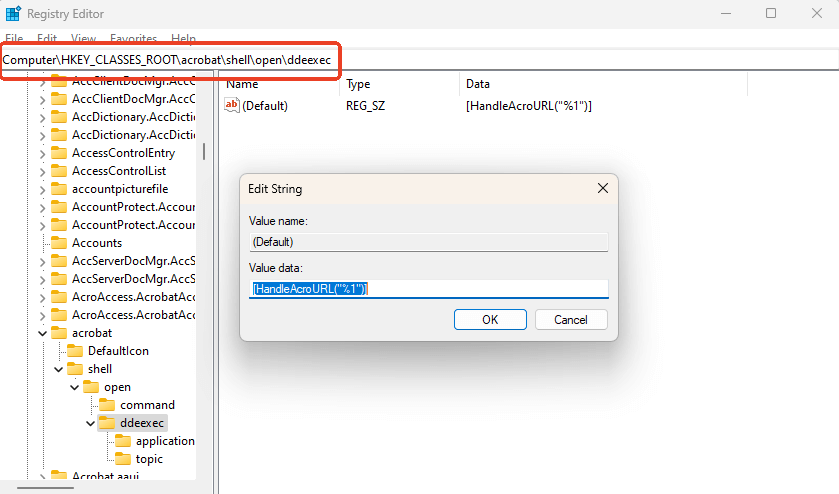Expand the AccessControlList key
The width and height of the screenshot is (839, 494).
coord(42,171)
